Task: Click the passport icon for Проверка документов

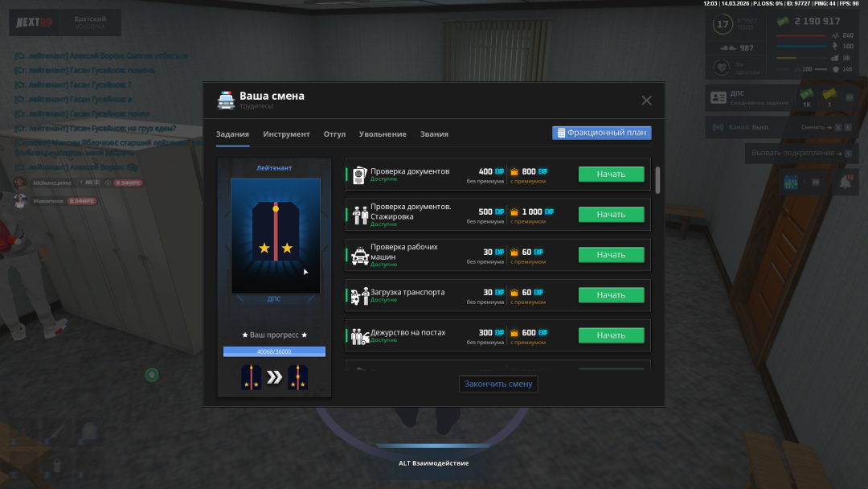Action: (x=359, y=175)
